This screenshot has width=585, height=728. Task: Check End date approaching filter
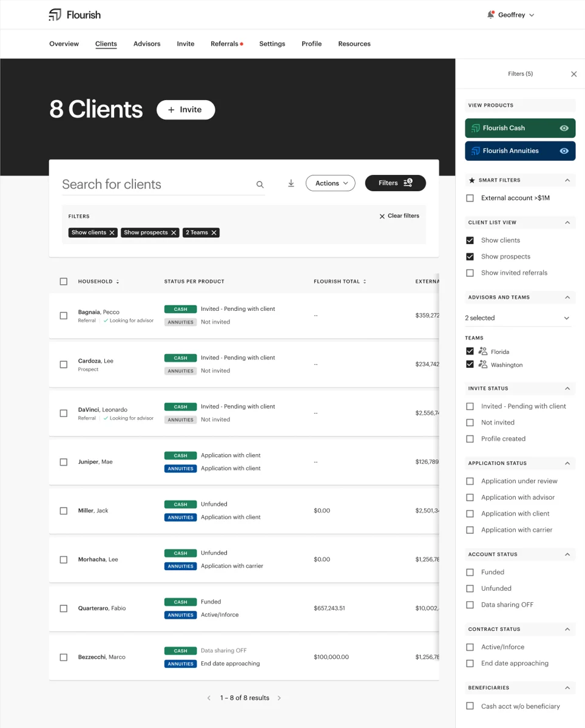point(470,664)
